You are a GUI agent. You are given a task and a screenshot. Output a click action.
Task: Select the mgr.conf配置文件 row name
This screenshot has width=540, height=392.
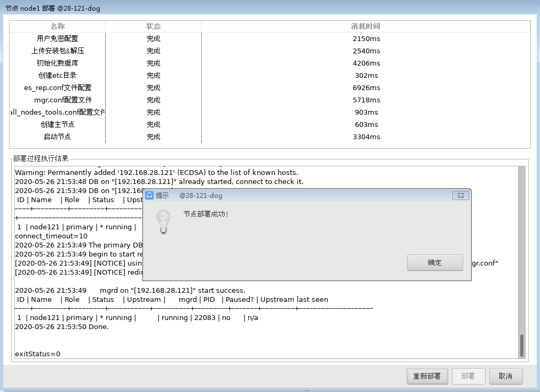pos(63,100)
